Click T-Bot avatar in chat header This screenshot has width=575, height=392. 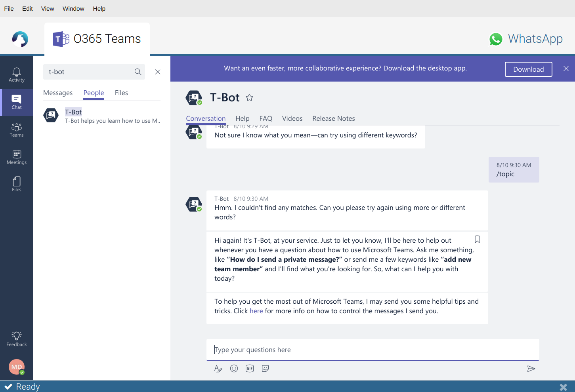pos(194,98)
